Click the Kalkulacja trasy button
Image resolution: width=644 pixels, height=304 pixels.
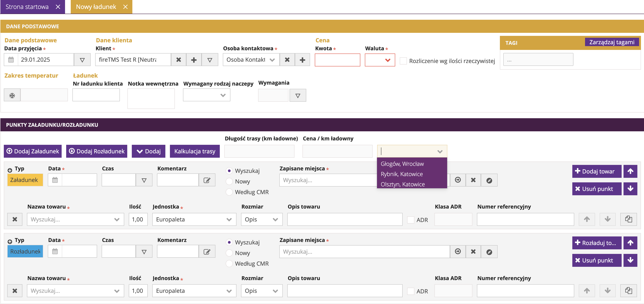195,151
